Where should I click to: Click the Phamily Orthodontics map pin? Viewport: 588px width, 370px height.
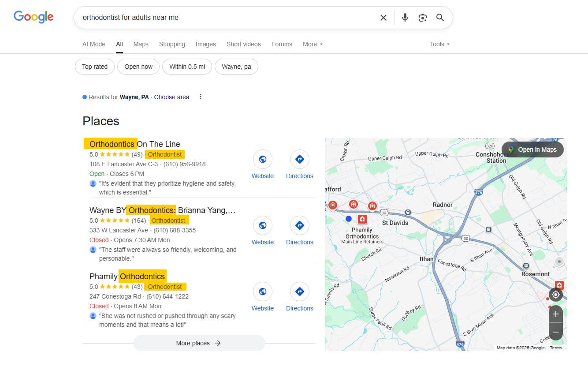(x=362, y=219)
